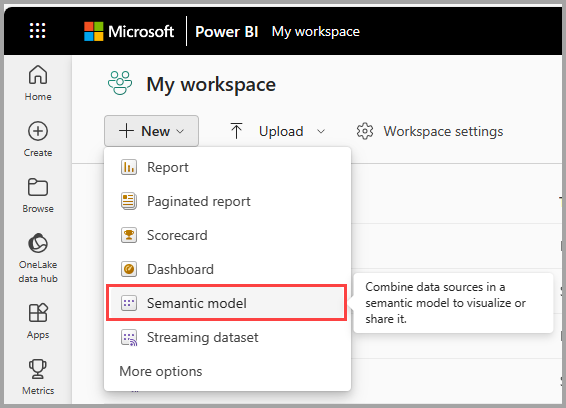Viewport: 566px width, 408px height.
Task: Open Workspace settings
Action: click(x=430, y=131)
